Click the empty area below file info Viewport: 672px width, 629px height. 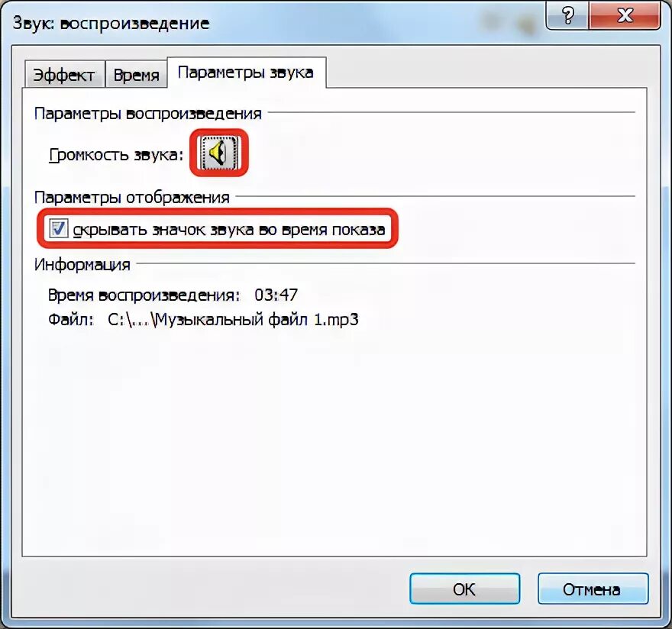coord(334,441)
